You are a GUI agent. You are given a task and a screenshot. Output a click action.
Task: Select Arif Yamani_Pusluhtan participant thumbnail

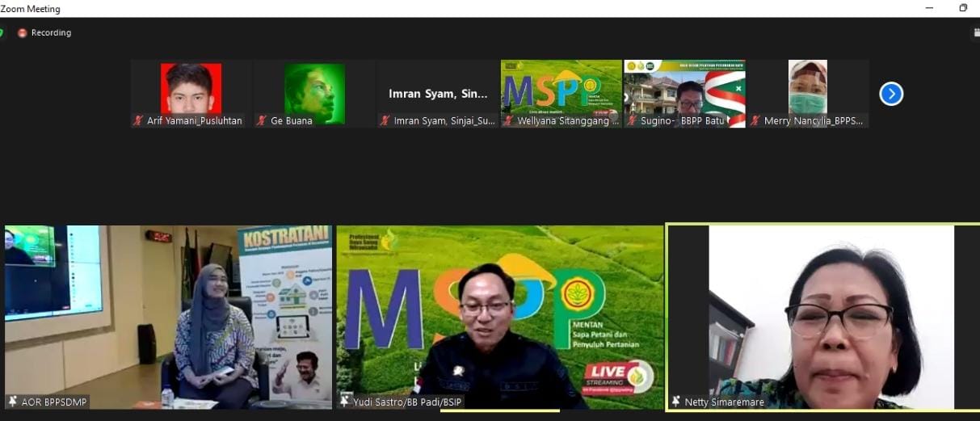(x=191, y=89)
